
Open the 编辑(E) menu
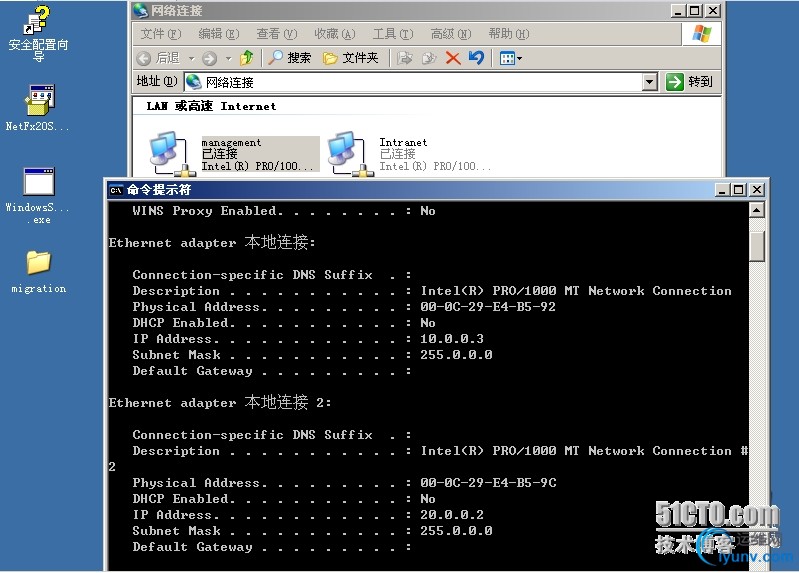219,34
